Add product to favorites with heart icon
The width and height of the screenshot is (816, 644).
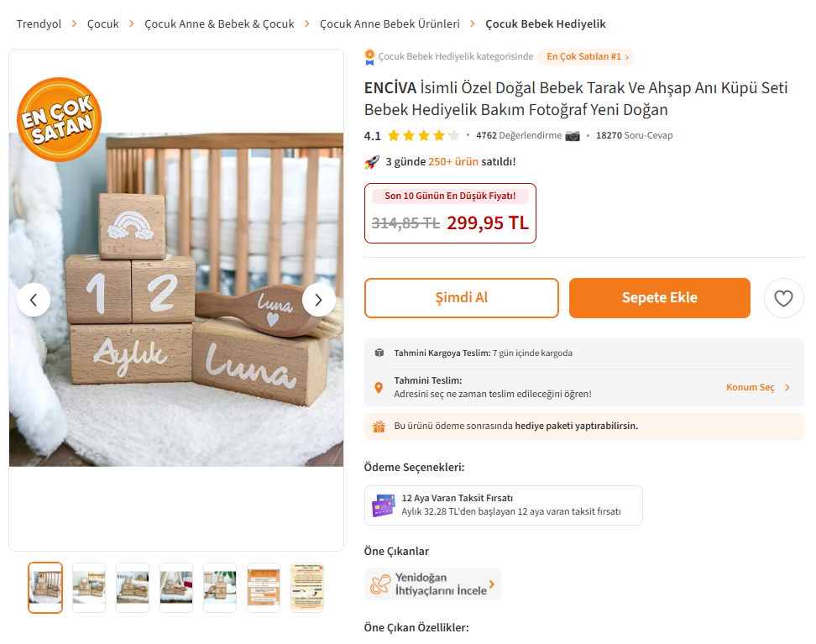click(x=783, y=298)
